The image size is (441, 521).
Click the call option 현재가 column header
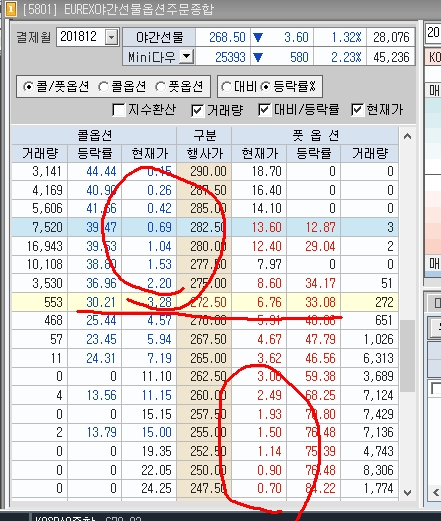tap(149, 154)
